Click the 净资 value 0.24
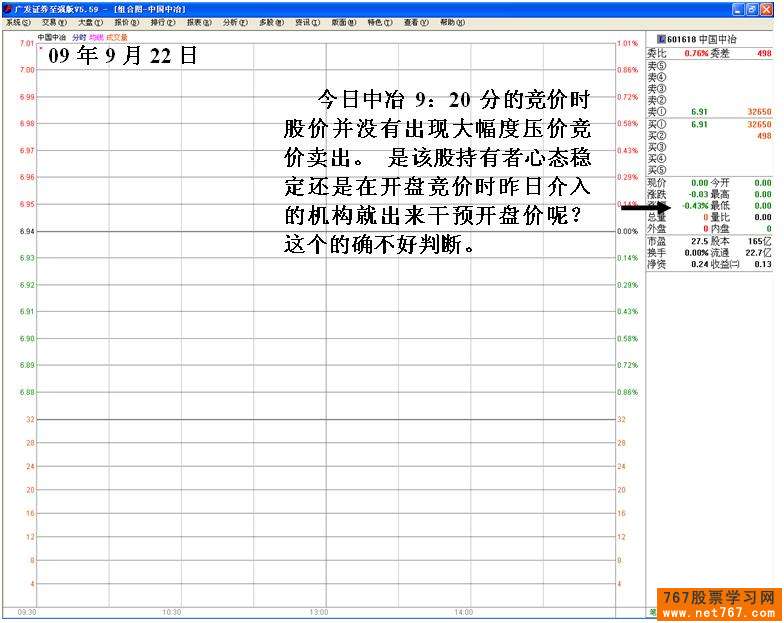Screen dimensions: 784x623 pos(700,264)
